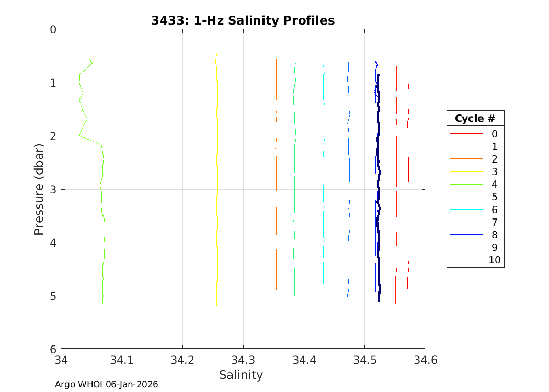Select the 'Cycle #' legend header
Image resolution: width=549 pixels, height=392 pixels.
[475, 118]
